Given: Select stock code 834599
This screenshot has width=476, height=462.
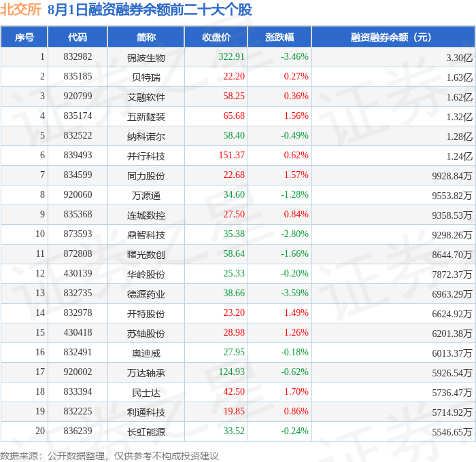Looking at the screenshot, I should point(78,175).
